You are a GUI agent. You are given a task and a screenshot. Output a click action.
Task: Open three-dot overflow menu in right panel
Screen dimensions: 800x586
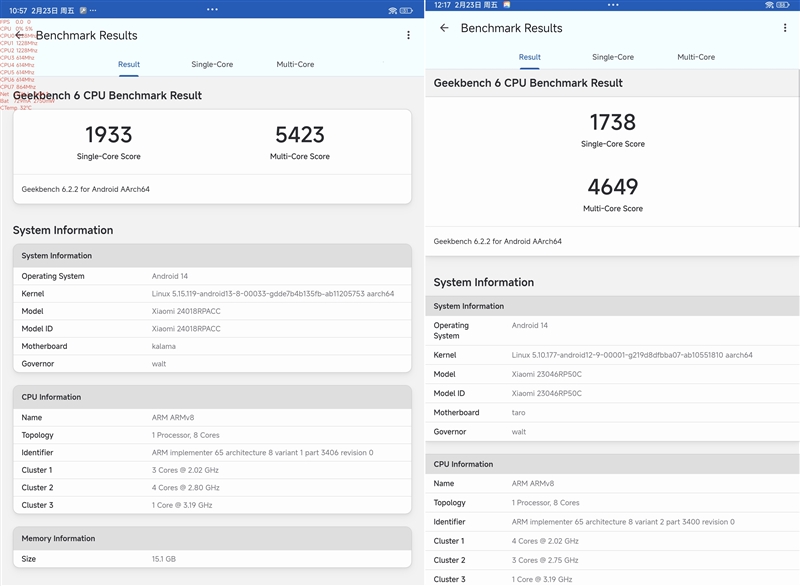pyautogui.click(x=785, y=28)
